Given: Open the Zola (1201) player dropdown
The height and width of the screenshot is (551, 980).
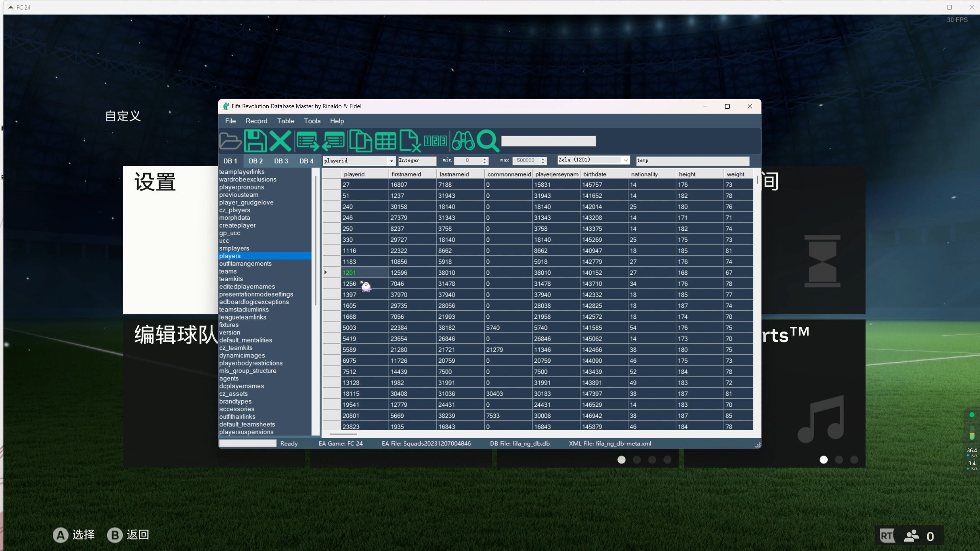Looking at the screenshot, I should point(626,160).
